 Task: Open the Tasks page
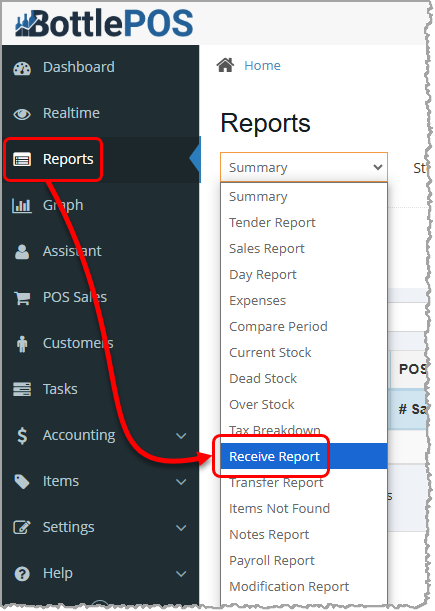[x=60, y=389]
